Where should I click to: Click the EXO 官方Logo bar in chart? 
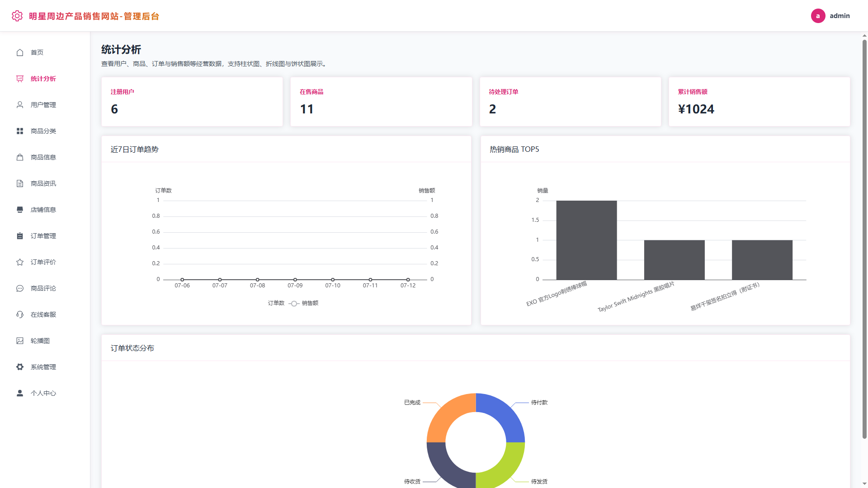click(586, 240)
